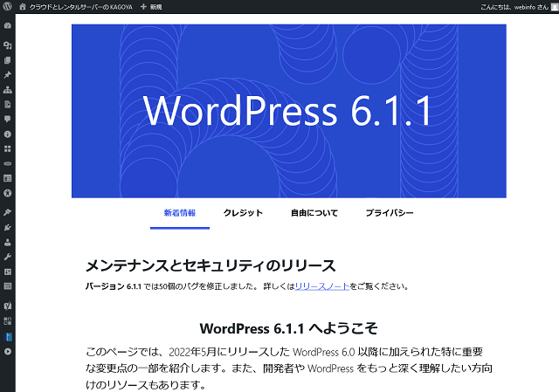The height and width of the screenshot is (392, 559).
Task: Open the WordPress logo menu
Action: coord(7,6)
